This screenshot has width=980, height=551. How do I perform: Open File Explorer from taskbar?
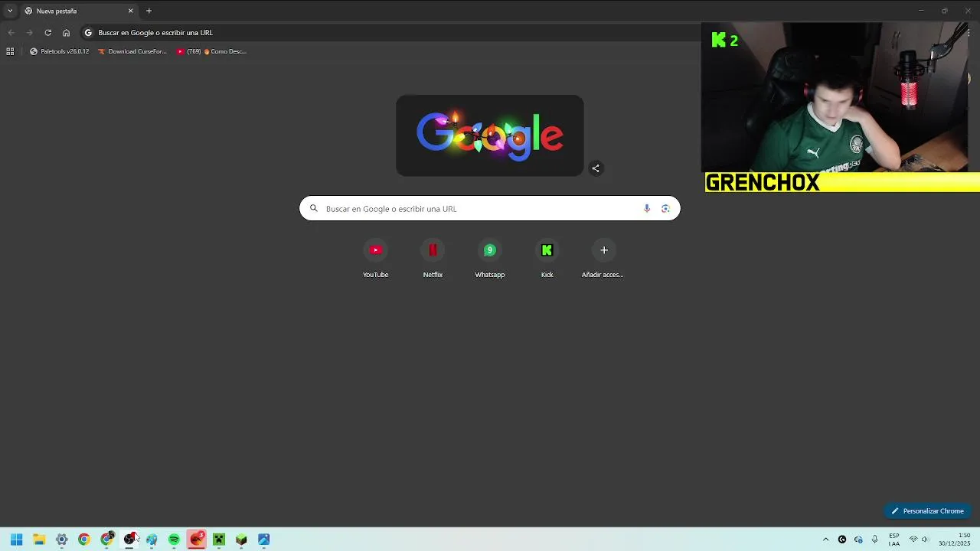(39, 540)
